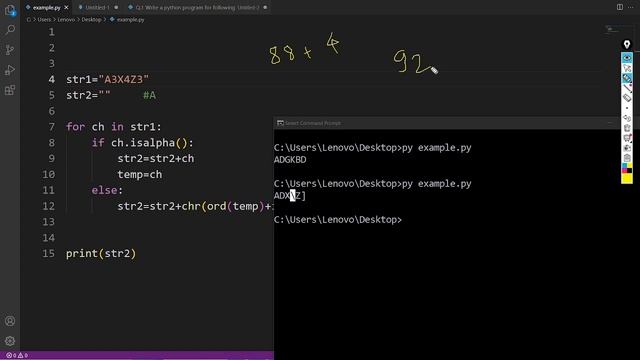Screen dimensions: 640x360
Task: Click Users in the breadcrumb path
Action: pos(44,20)
